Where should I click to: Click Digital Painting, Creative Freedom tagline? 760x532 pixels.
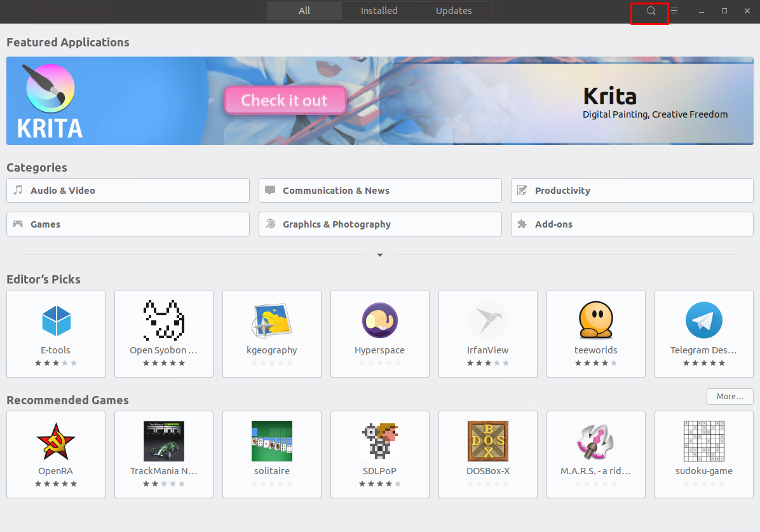pyautogui.click(x=655, y=114)
